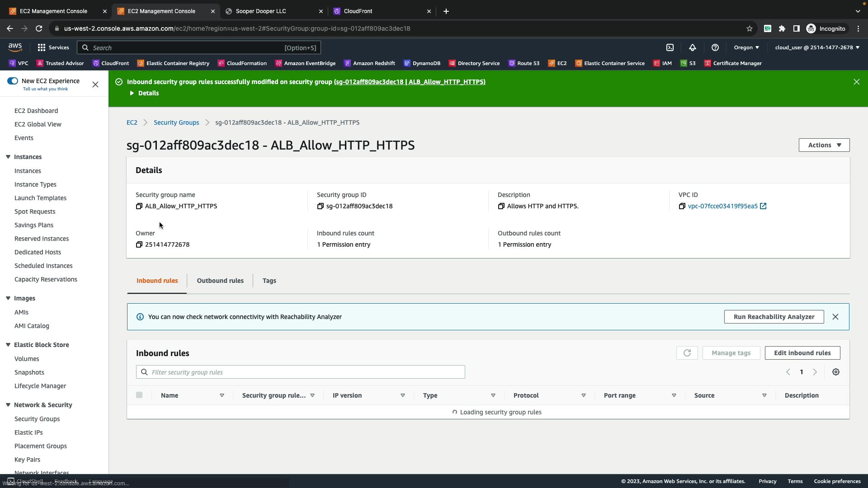The image size is (868, 488).
Task: Collapse the Instances sidebar section
Action: (x=8, y=157)
